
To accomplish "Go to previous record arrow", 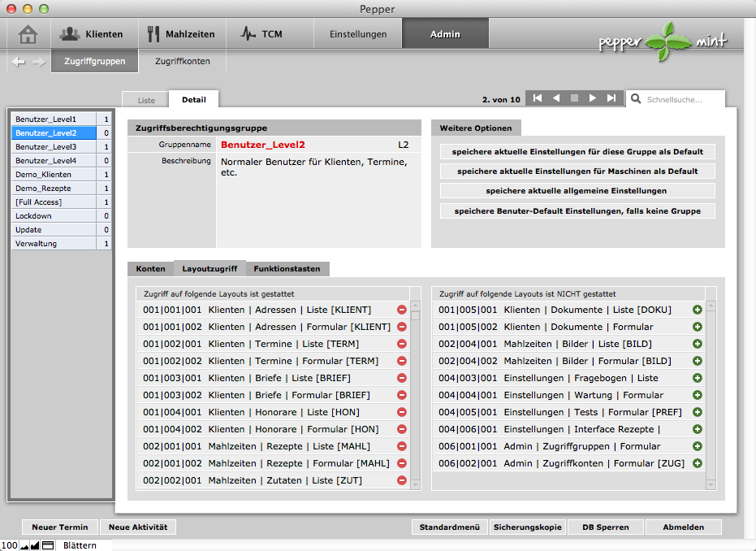I will coord(555,98).
